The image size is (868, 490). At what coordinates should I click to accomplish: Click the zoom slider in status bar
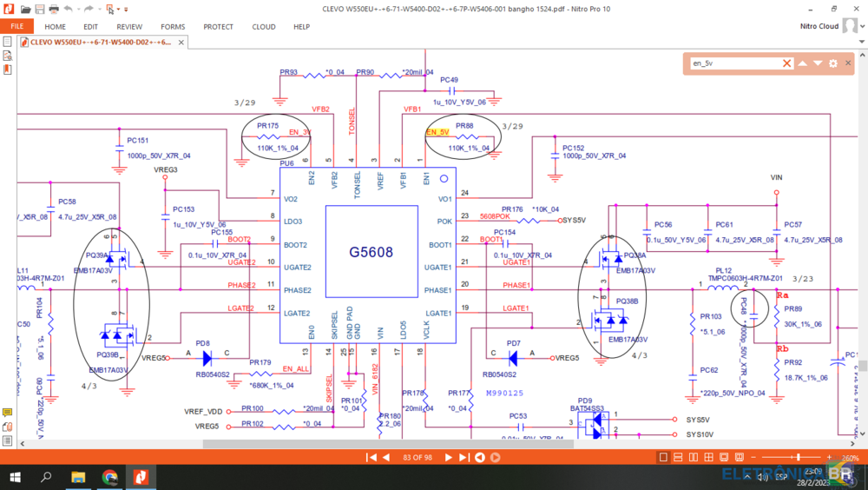pos(799,457)
